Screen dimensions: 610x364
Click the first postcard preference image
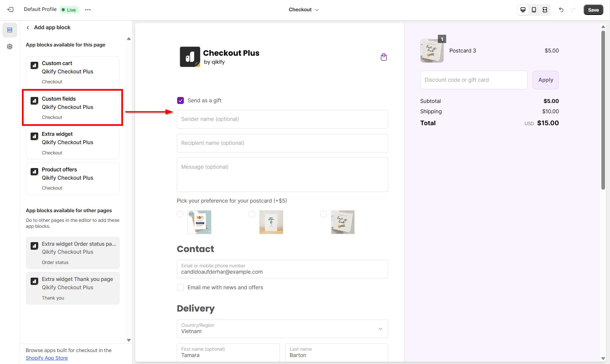point(199,222)
